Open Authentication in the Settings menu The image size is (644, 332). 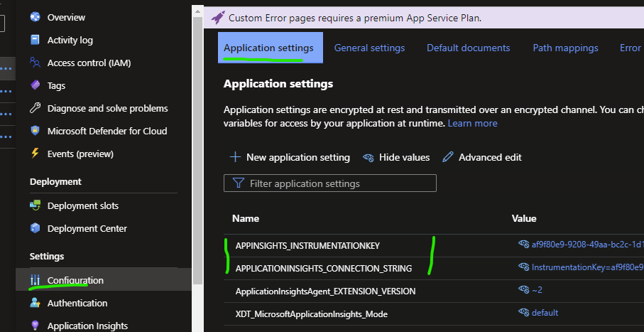click(x=77, y=303)
